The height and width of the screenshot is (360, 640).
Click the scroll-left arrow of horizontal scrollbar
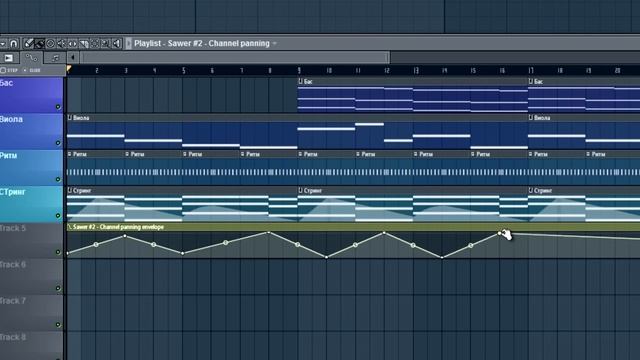(x=73, y=58)
